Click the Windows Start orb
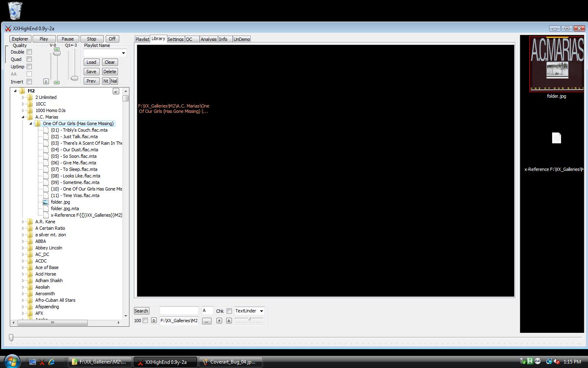 pos(11,361)
